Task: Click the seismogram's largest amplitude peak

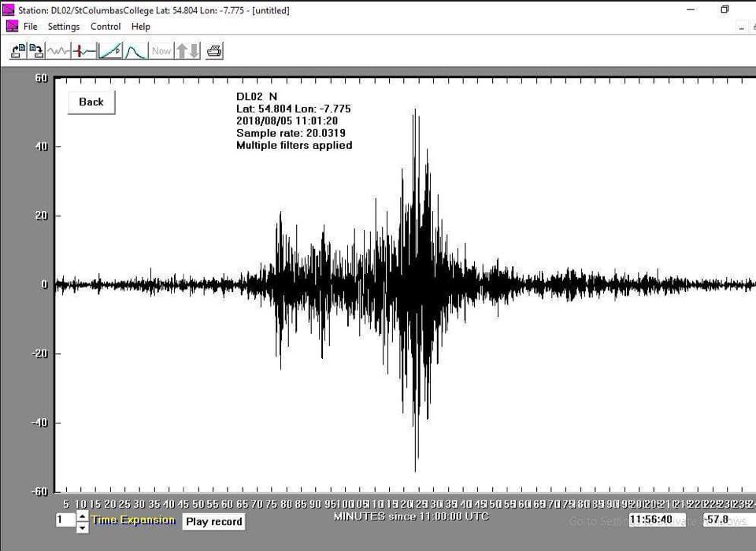Action: coord(416,469)
